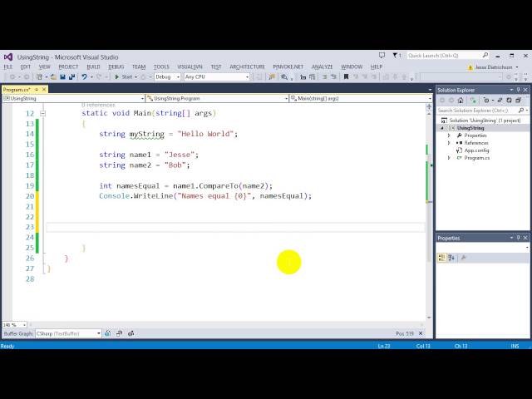Click the first Buffer Graph toolbar icon
The height and width of the screenshot is (399, 532).
tap(107, 333)
